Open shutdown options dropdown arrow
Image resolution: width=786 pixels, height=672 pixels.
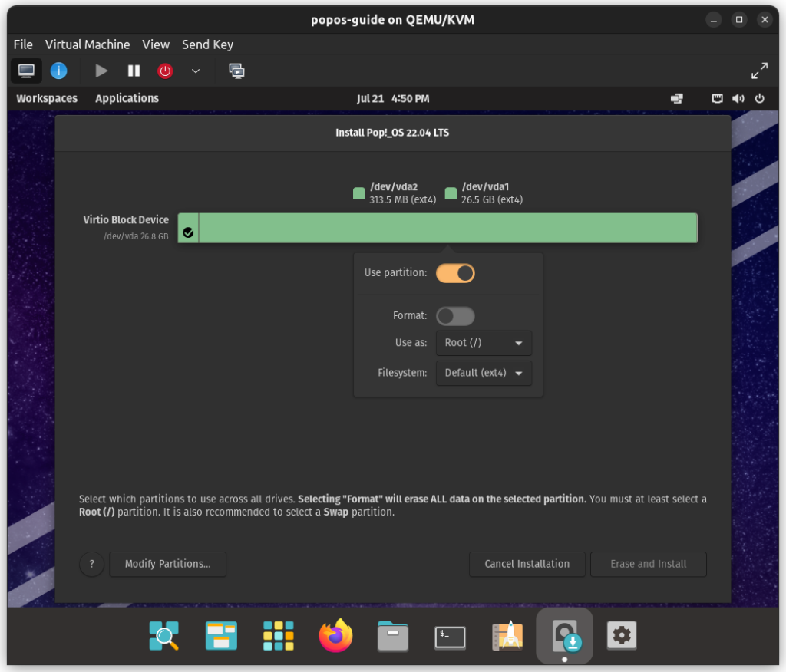(x=196, y=71)
